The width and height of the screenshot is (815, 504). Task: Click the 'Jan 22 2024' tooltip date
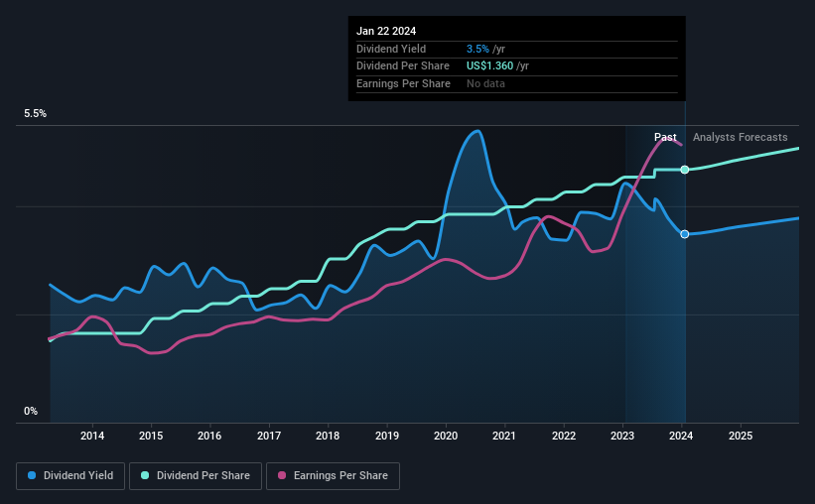[x=386, y=31]
